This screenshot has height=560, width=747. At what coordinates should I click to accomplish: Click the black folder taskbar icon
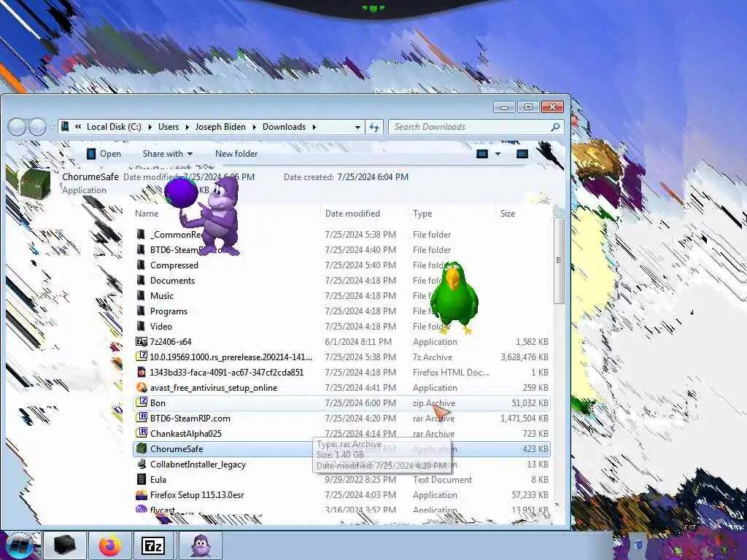[65, 545]
